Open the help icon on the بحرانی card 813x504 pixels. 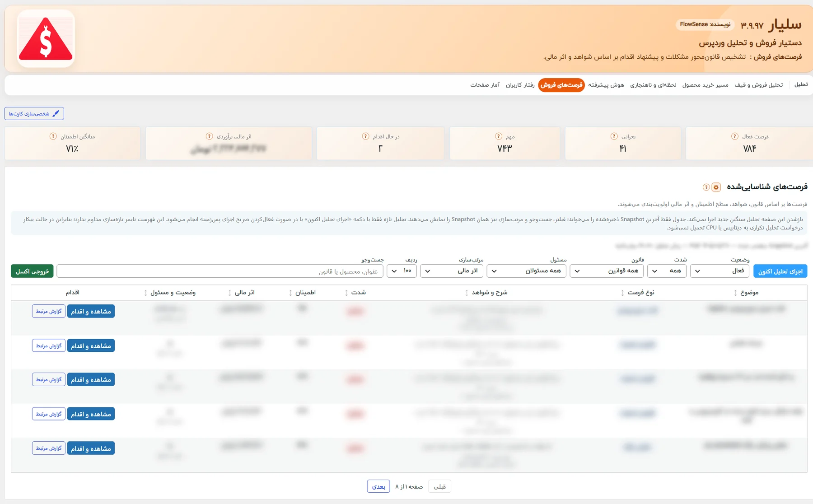click(614, 136)
